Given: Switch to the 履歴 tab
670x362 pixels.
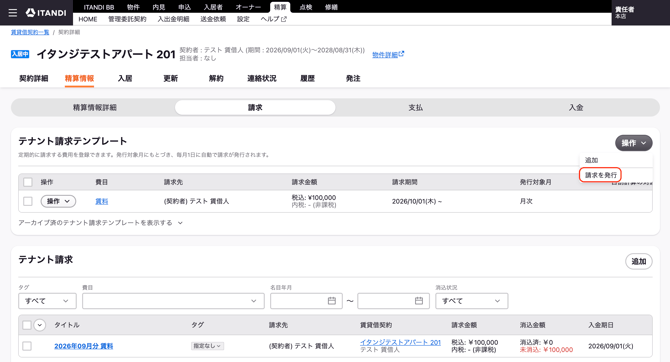Looking at the screenshot, I should (x=308, y=79).
